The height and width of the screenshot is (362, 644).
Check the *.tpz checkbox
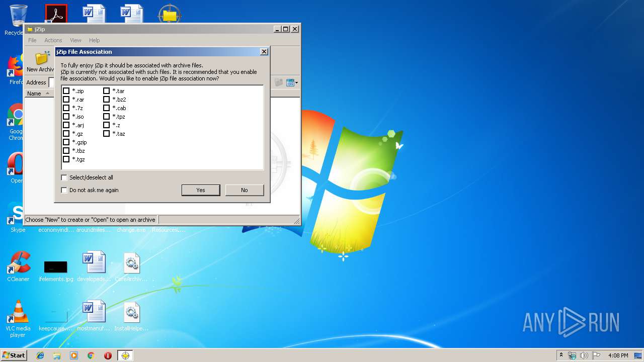pos(106,117)
